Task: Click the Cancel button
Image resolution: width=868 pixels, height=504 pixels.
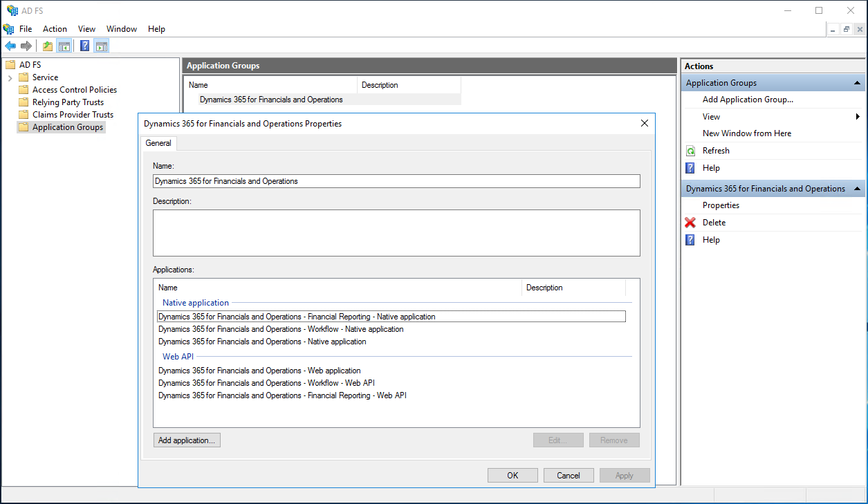Action: [x=569, y=476]
